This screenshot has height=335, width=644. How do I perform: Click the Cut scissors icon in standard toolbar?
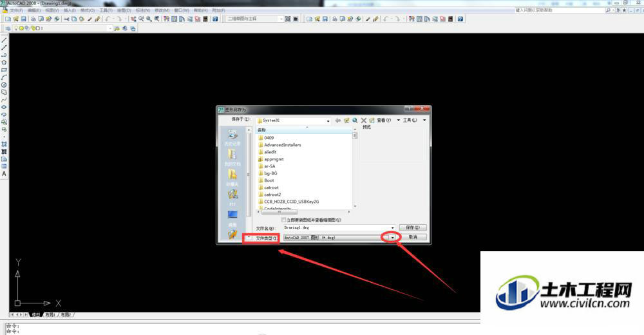[66, 19]
